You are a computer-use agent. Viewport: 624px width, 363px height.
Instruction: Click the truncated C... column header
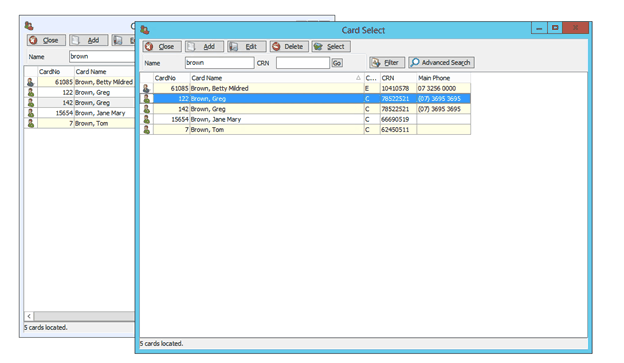[372, 78]
